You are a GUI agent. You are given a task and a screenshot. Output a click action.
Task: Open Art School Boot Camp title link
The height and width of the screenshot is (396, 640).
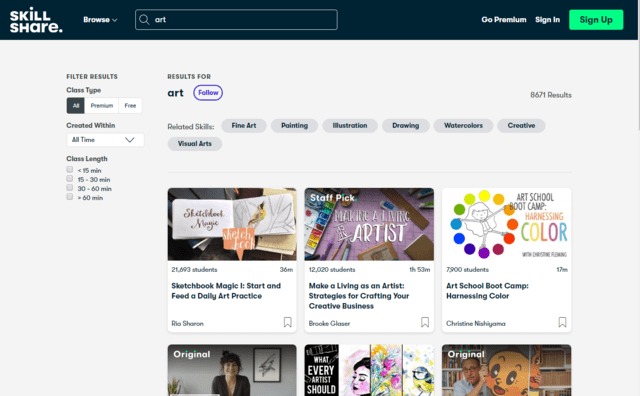coord(487,291)
